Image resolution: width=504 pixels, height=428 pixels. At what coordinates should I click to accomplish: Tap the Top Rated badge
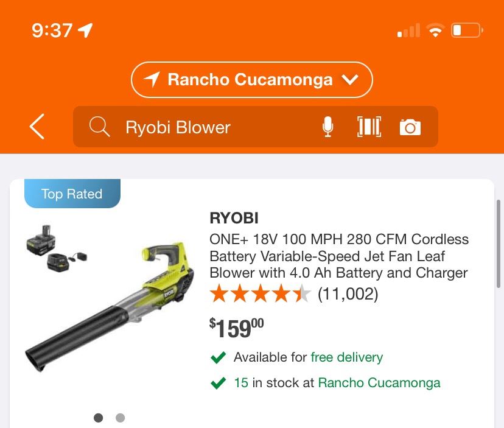(72, 194)
